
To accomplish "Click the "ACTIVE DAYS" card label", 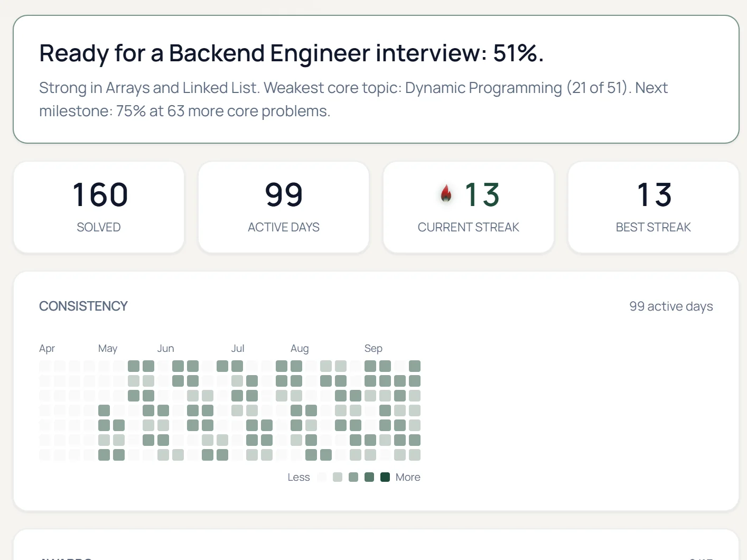I will 284,227.
